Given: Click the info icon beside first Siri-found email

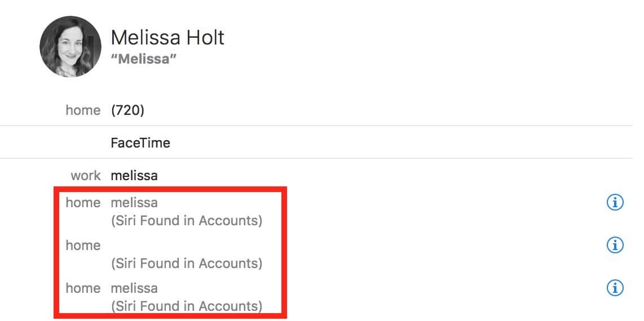Looking at the screenshot, I should 615,202.
